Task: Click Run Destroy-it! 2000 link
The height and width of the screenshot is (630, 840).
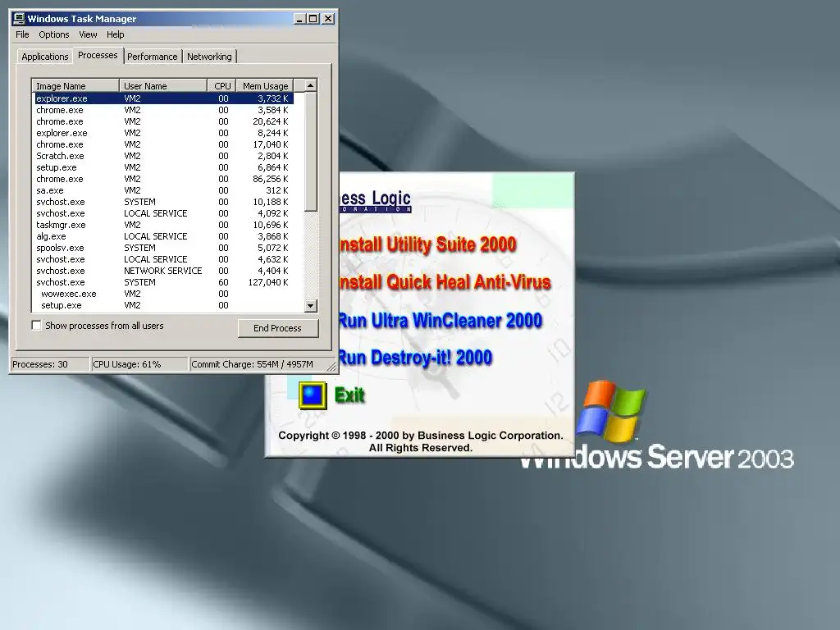Action: [414, 358]
